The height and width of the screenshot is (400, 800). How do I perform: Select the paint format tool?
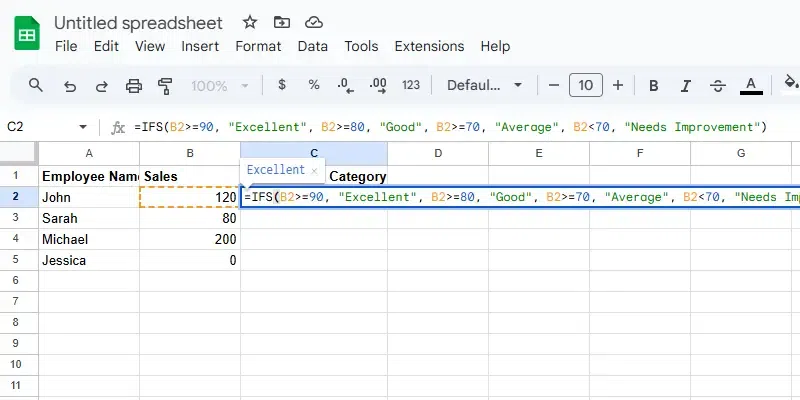click(165, 86)
